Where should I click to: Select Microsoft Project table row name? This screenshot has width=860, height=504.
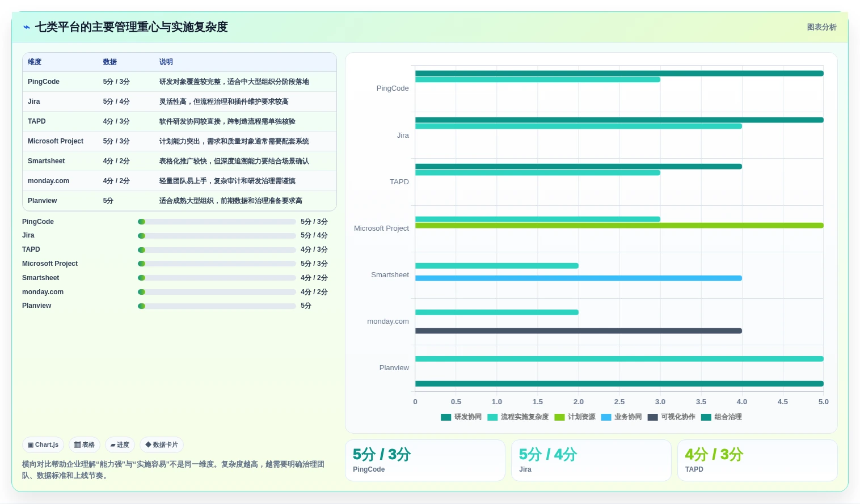[56, 141]
